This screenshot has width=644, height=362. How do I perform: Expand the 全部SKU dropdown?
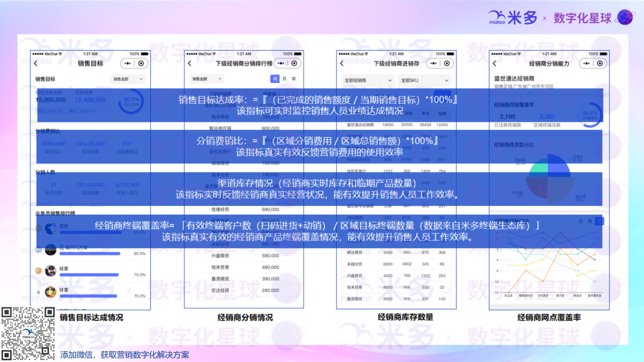coord(424,80)
